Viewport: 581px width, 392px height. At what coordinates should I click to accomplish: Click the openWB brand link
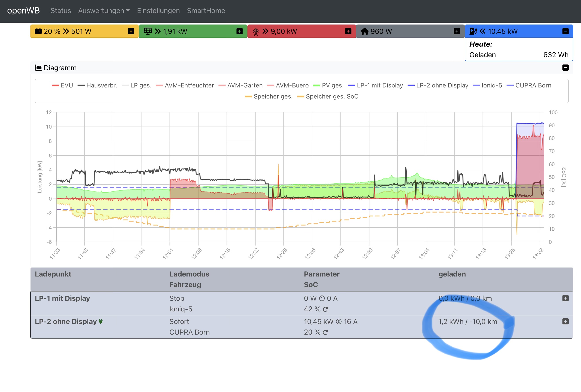(x=23, y=11)
